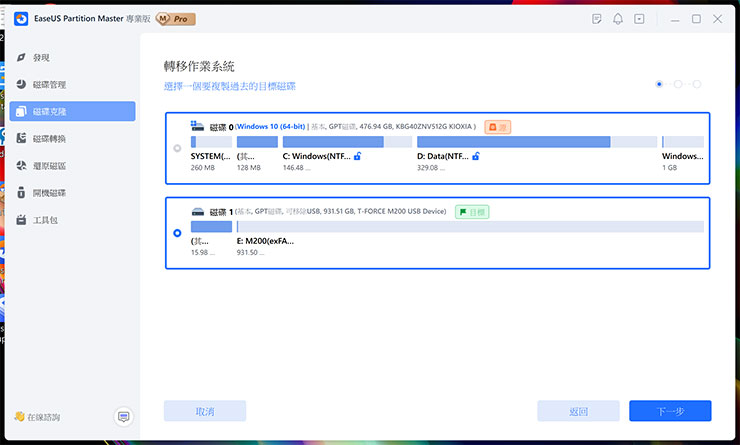This screenshot has height=445, width=740.
Task: Open the 發現 (Discover) sidebar item
Action: (x=72, y=58)
